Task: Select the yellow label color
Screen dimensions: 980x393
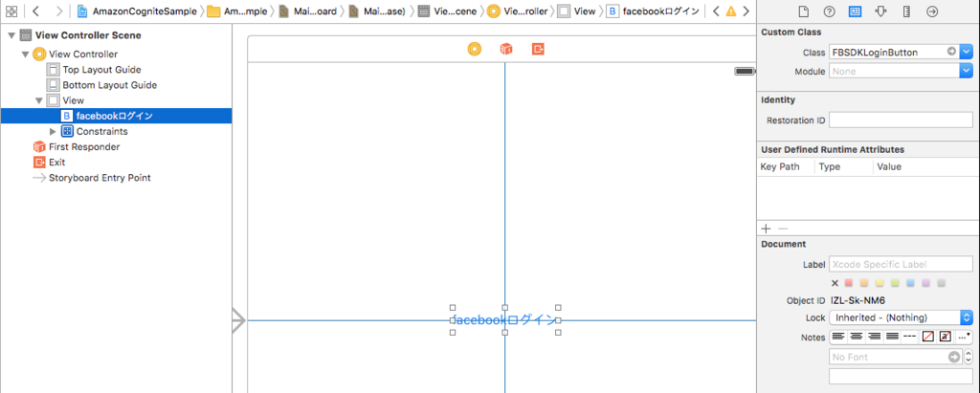Action: click(880, 283)
